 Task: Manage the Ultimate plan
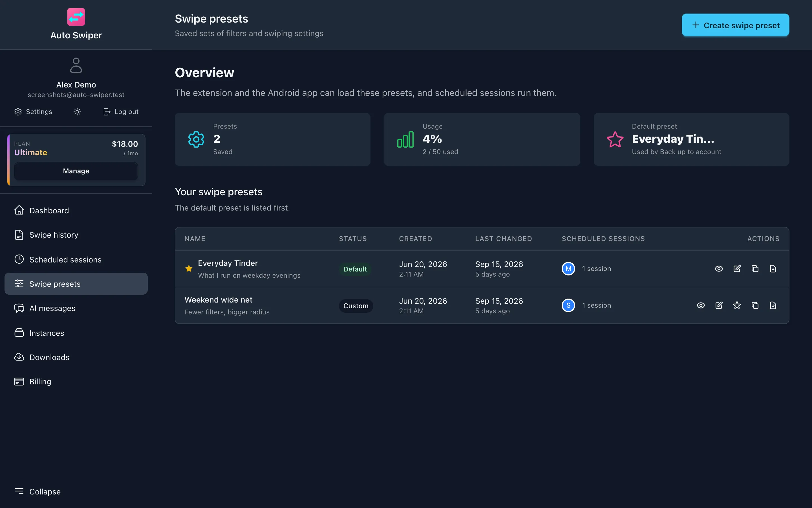[76, 171]
